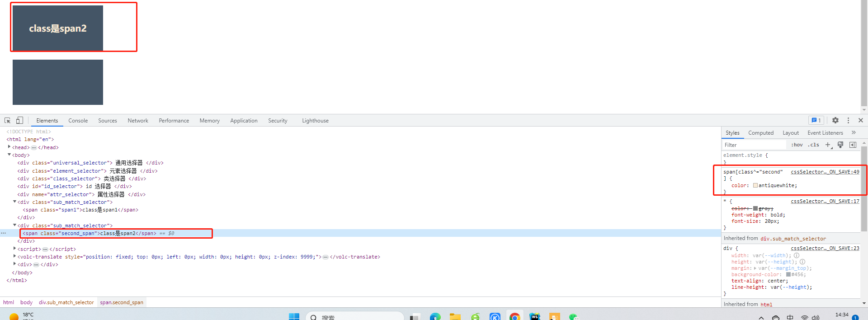Open DevTools settings gear

(x=835, y=120)
